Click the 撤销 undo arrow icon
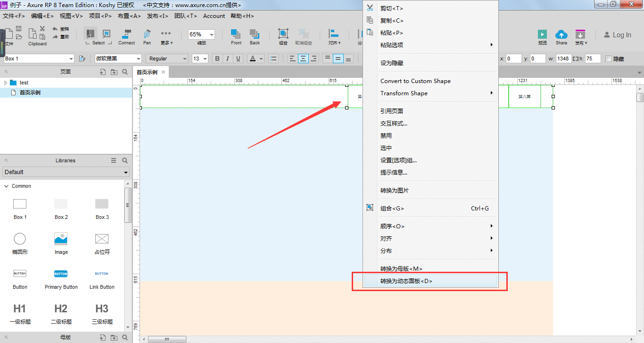644x343 pixels. pyautogui.click(x=55, y=29)
